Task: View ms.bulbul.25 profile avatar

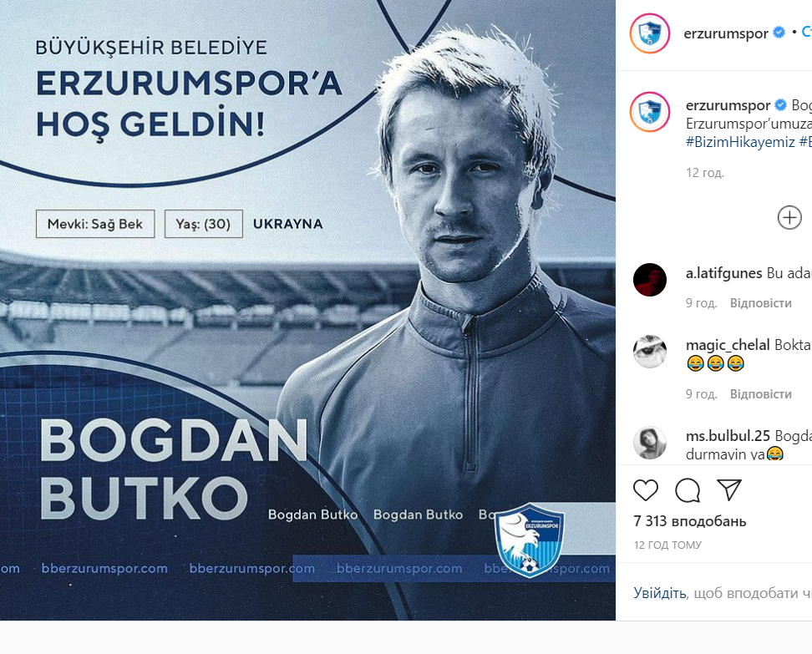Action: (649, 444)
